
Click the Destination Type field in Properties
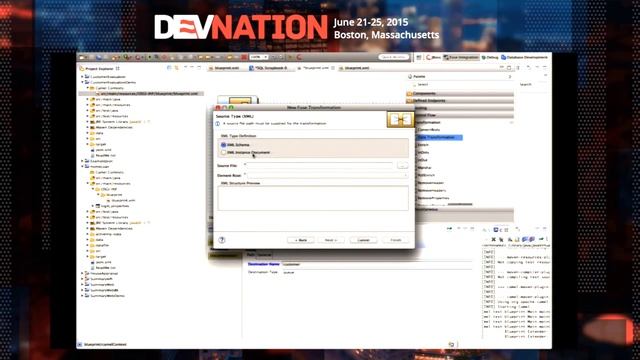click(378, 272)
